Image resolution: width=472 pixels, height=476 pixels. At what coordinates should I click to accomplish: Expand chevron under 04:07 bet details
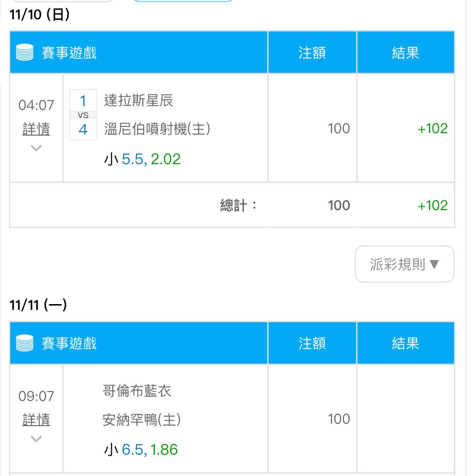(36, 148)
